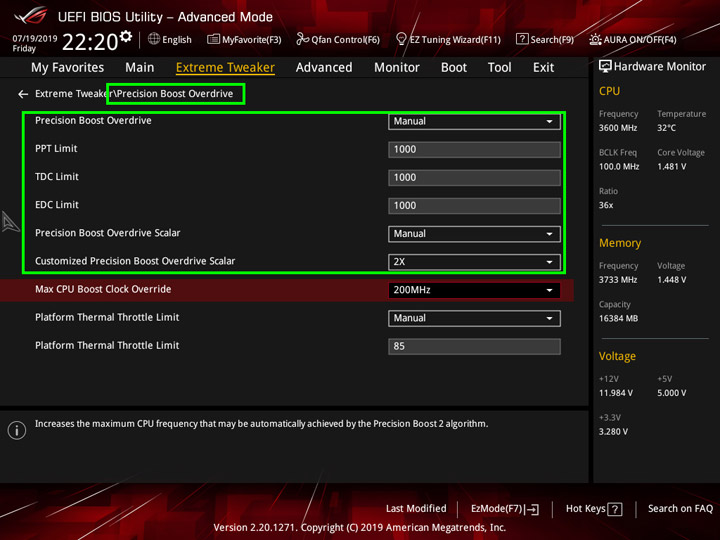
Task: Click Search on FAQ link
Action: tap(680, 509)
